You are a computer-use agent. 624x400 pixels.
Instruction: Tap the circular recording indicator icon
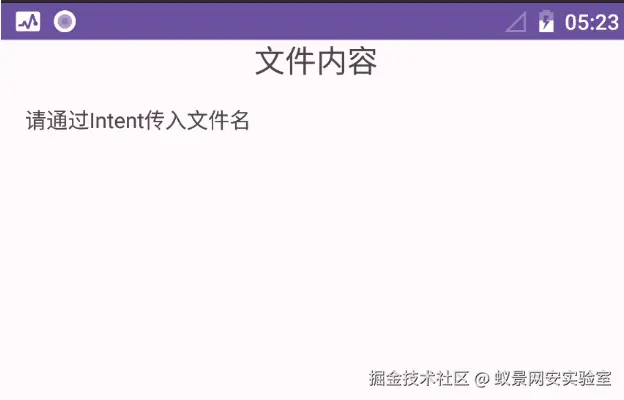click(65, 21)
